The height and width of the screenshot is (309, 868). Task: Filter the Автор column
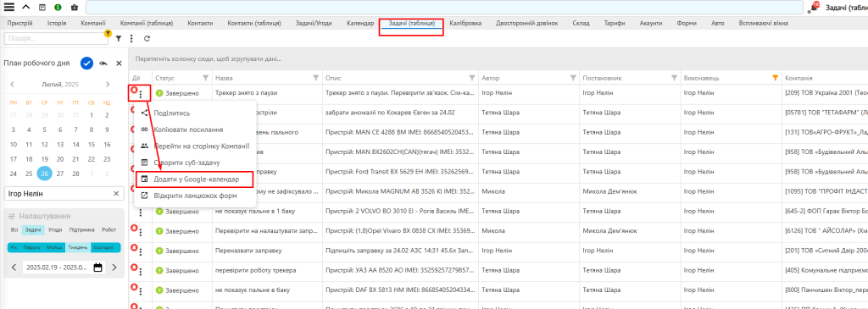(x=573, y=78)
